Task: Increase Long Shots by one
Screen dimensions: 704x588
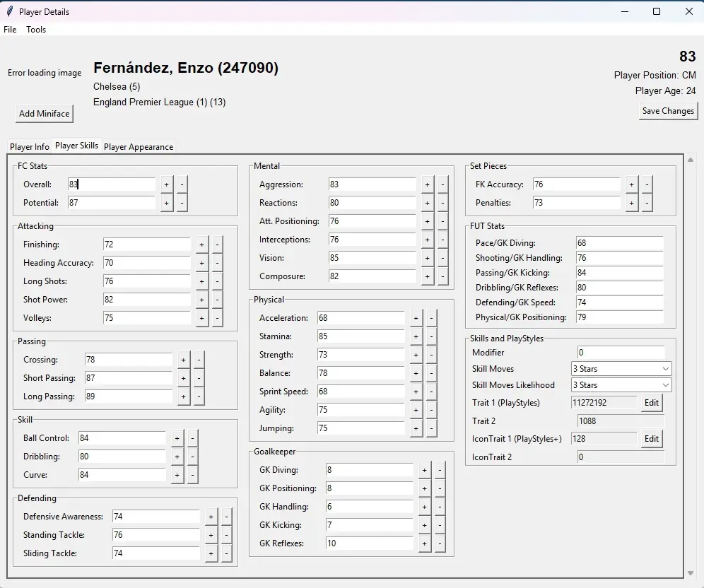Action: 201,281
